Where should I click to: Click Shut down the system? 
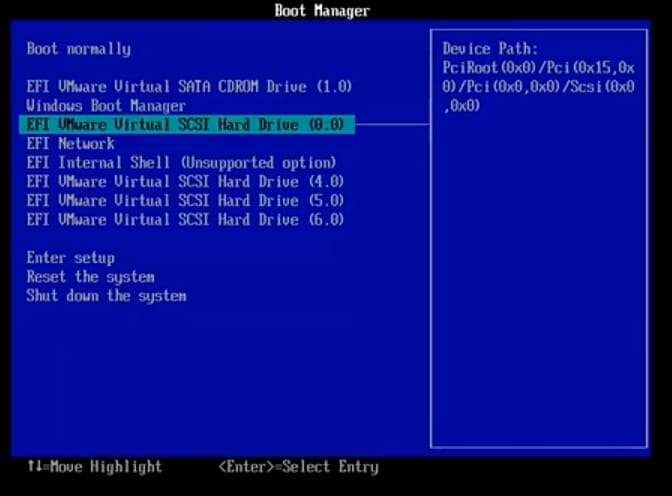(106, 296)
